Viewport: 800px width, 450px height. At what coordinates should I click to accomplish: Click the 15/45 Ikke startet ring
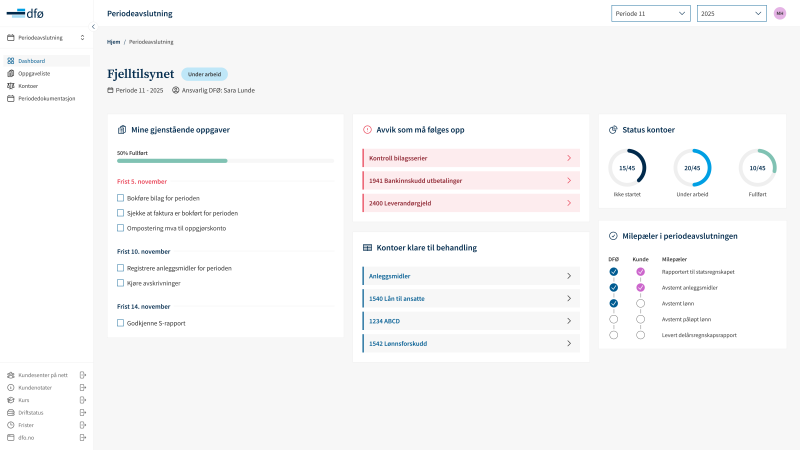point(627,168)
